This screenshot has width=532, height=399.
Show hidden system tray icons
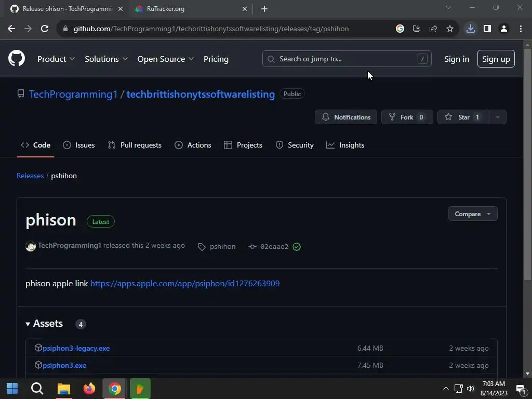[x=446, y=389]
